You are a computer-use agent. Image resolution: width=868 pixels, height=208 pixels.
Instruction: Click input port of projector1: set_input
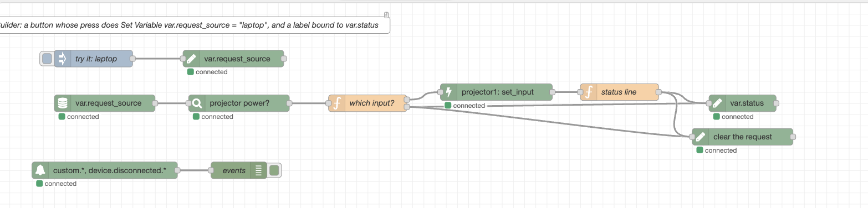pyautogui.click(x=440, y=92)
